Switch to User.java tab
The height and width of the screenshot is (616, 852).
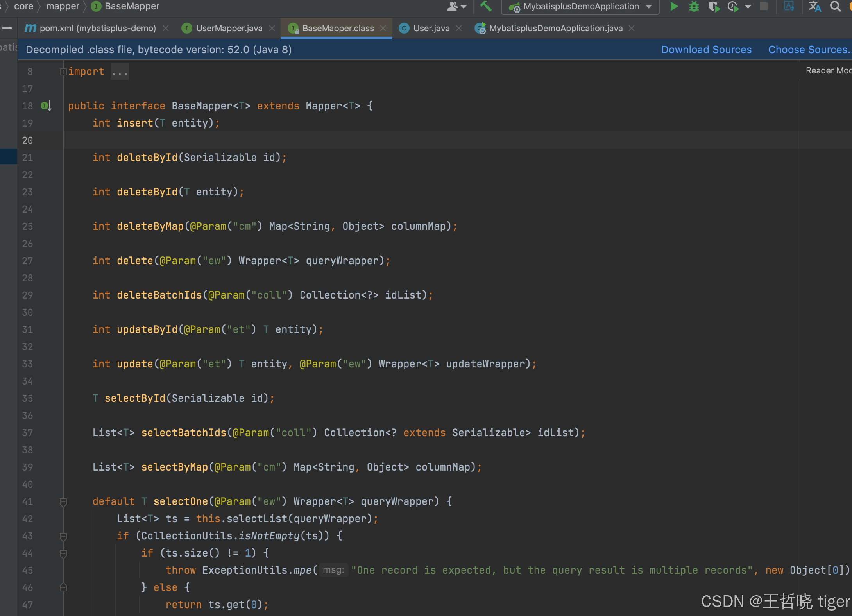tap(431, 28)
